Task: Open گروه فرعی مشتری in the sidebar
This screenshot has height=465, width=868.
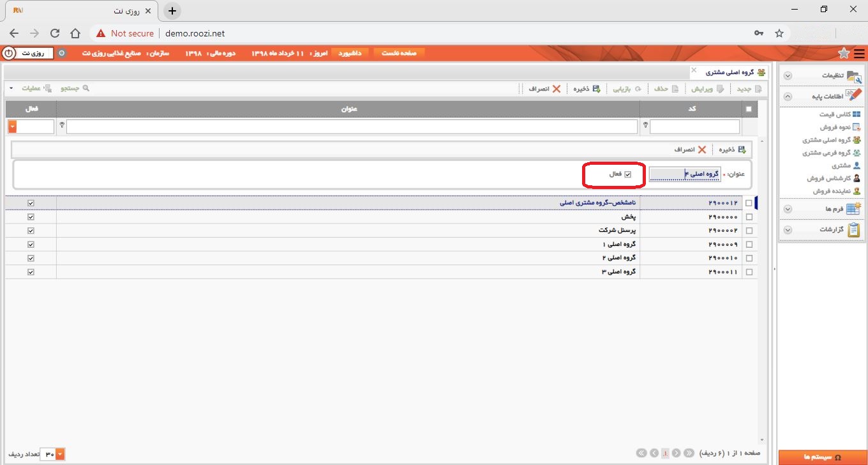Action: click(x=832, y=153)
